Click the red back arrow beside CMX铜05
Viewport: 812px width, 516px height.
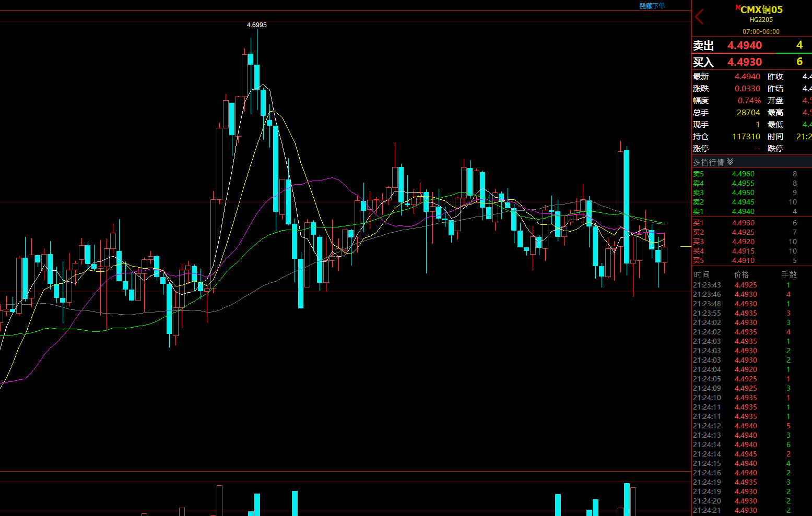tap(700, 17)
